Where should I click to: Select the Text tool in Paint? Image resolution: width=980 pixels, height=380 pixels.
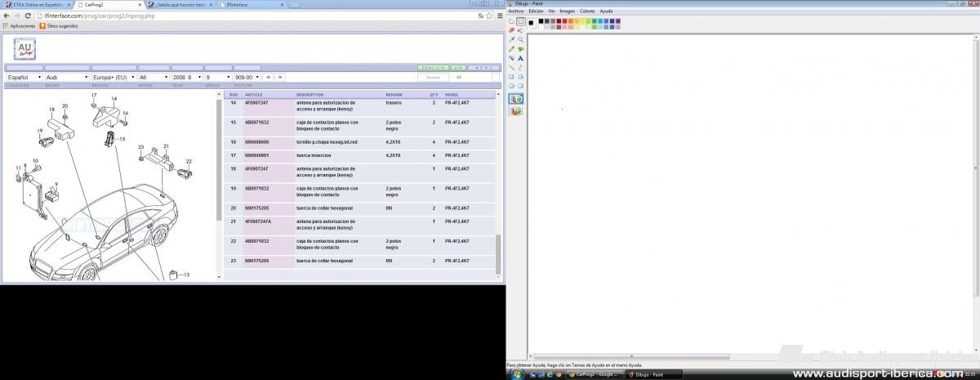(521, 58)
